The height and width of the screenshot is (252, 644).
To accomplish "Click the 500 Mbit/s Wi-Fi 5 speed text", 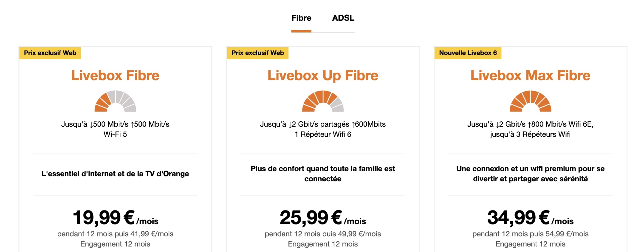I will (115, 129).
